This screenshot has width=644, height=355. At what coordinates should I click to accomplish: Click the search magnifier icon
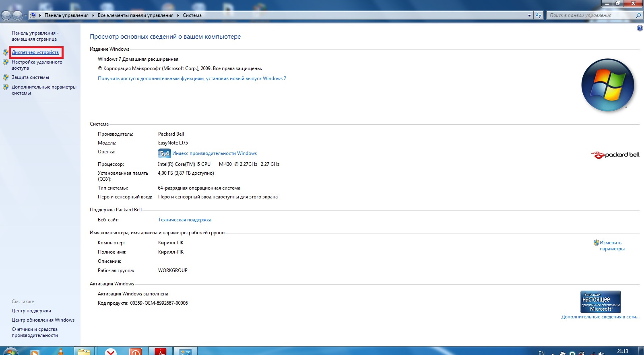[x=638, y=15]
